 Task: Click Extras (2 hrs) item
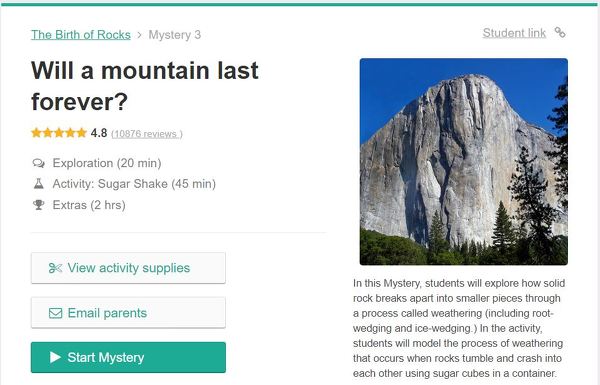(x=89, y=205)
